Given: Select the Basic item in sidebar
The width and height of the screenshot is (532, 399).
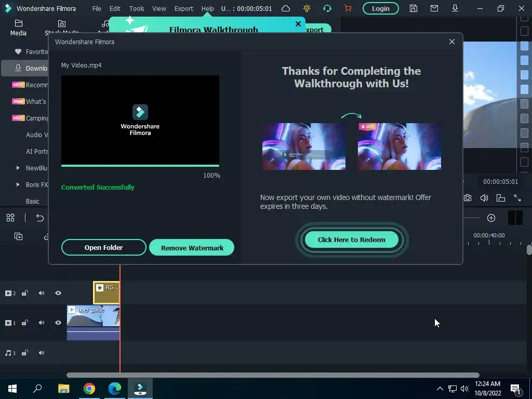Looking at the screenshot, I should [x=33, y=201].
